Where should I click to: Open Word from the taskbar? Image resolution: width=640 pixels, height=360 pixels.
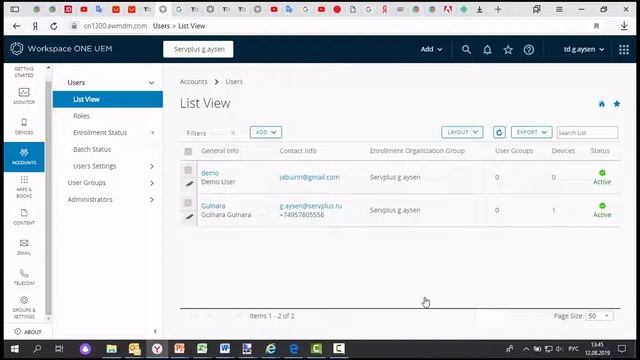pos(224,349)
